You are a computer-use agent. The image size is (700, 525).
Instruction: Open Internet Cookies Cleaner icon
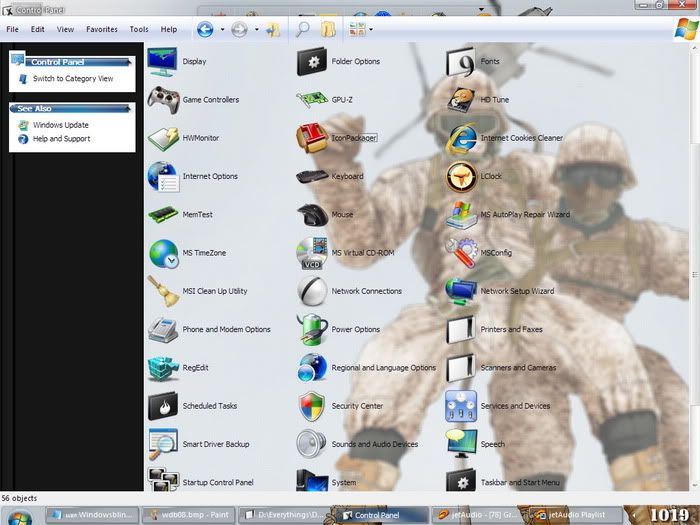pos(461,138)
